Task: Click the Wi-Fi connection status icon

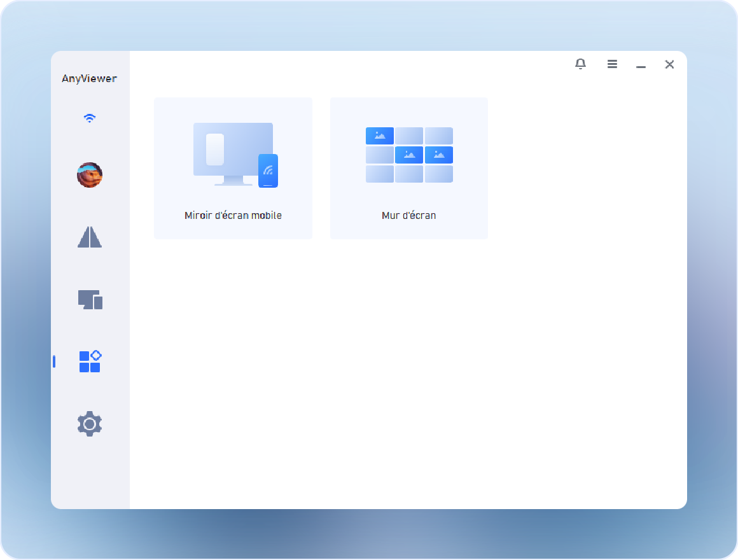Action: pyautogui.click(x=90, y=118)
